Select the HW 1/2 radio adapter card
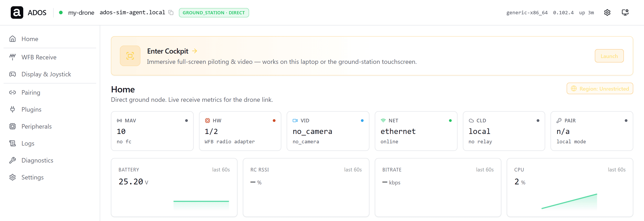This screenshot has height=221, width=644. [240, 131]
